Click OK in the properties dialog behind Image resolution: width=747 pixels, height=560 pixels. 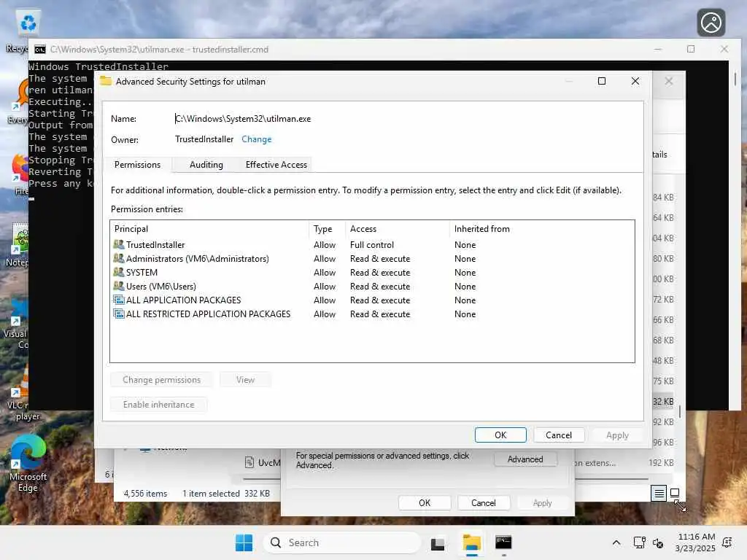click(x=424, y=503)
